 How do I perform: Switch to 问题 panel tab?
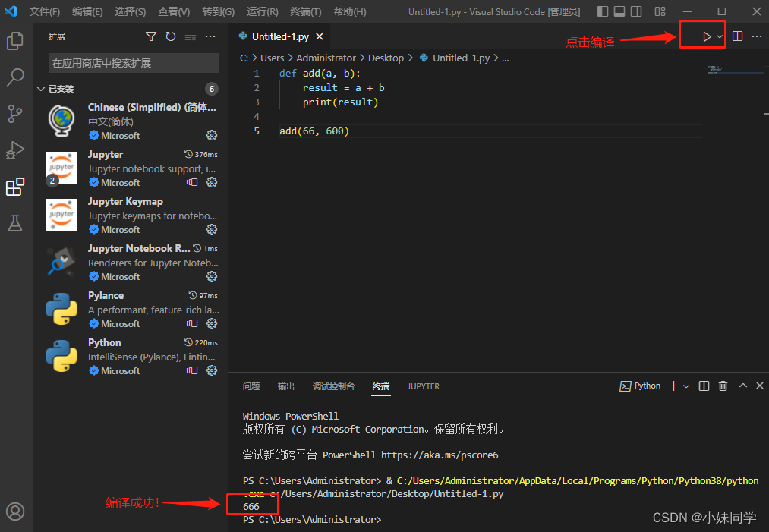[x=251, y=386]
